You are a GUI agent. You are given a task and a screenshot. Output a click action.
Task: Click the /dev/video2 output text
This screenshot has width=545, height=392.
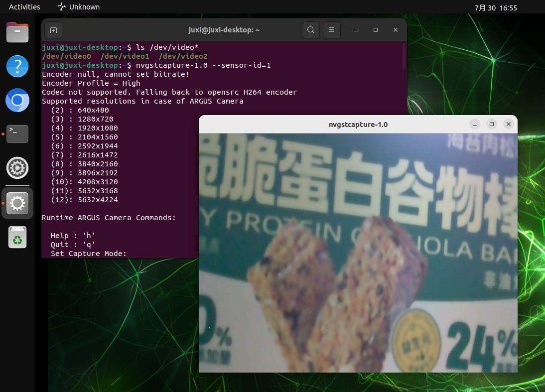183,56
